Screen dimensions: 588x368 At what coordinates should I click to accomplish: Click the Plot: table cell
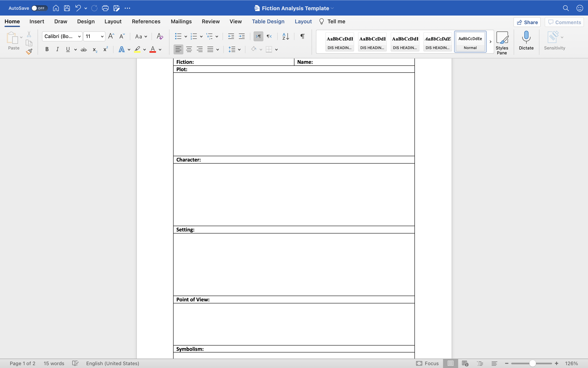click(x=294, y=69)
